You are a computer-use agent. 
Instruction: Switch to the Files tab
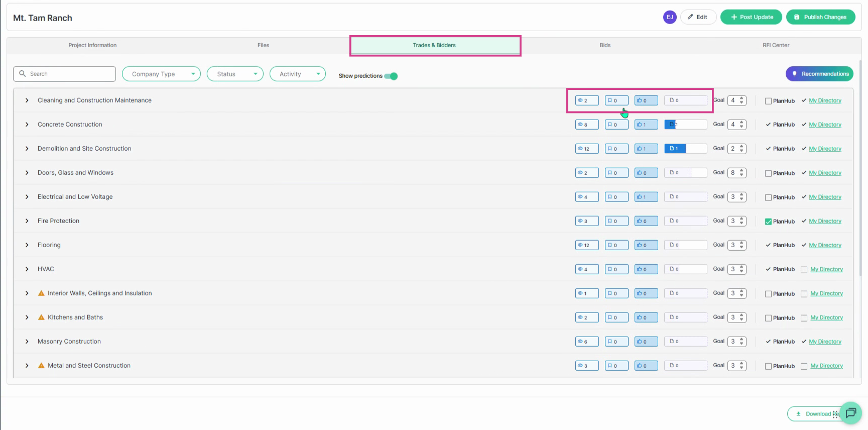(x=264, y=45)
